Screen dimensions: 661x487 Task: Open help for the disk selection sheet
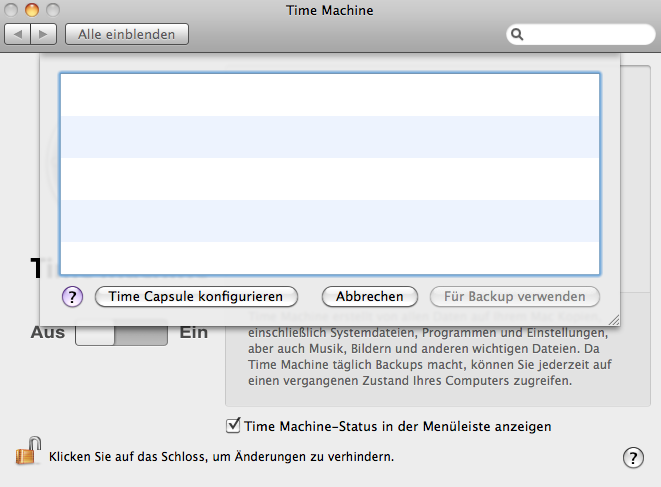pos(73,297)
